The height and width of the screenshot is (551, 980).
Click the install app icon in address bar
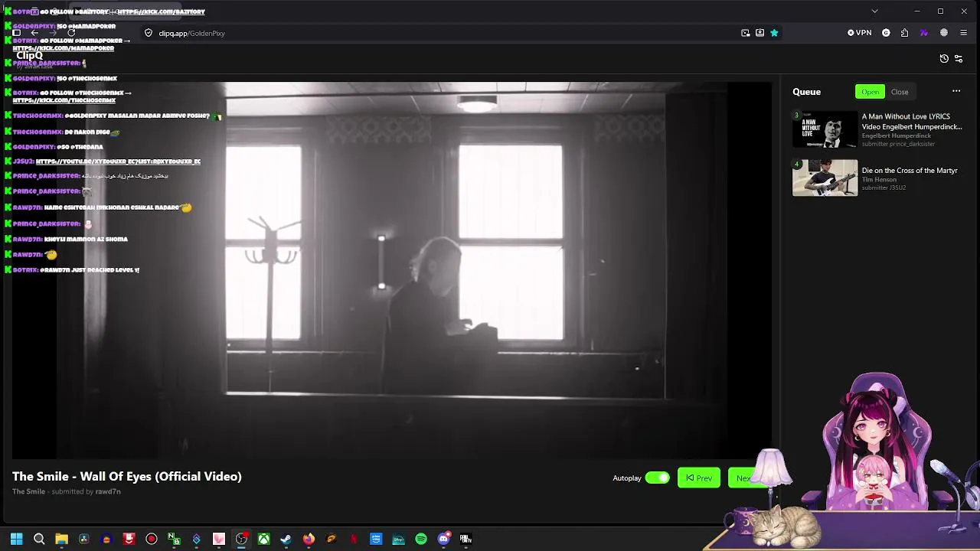759,33
